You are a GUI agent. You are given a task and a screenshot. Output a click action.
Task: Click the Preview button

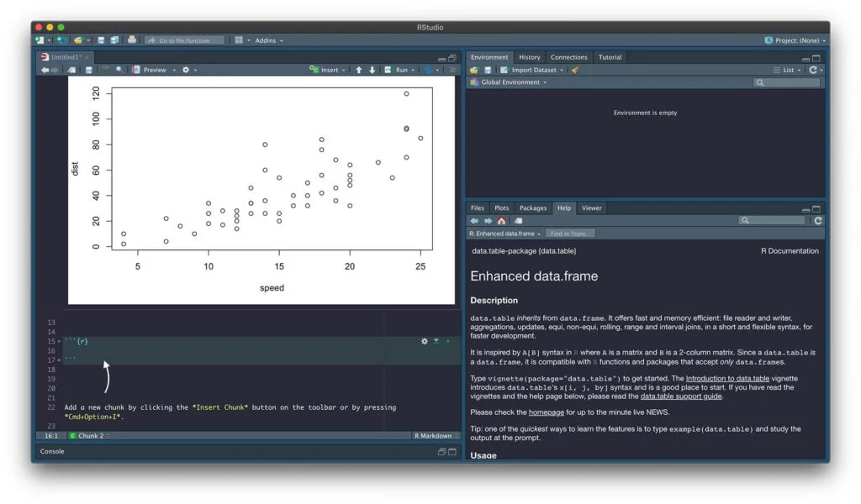150,71
